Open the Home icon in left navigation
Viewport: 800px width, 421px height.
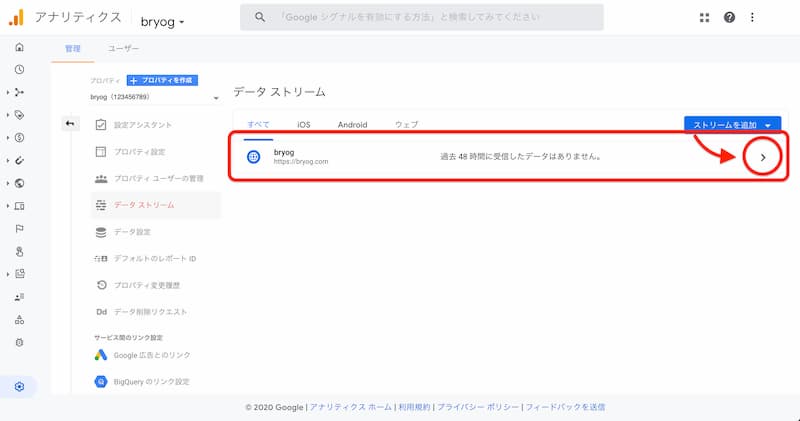click(x=19, y=47)
